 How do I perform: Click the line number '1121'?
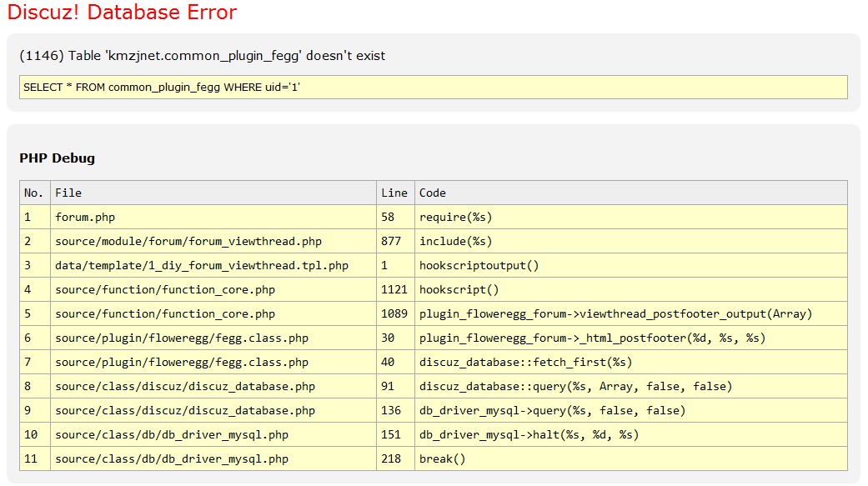click(395, 289)
